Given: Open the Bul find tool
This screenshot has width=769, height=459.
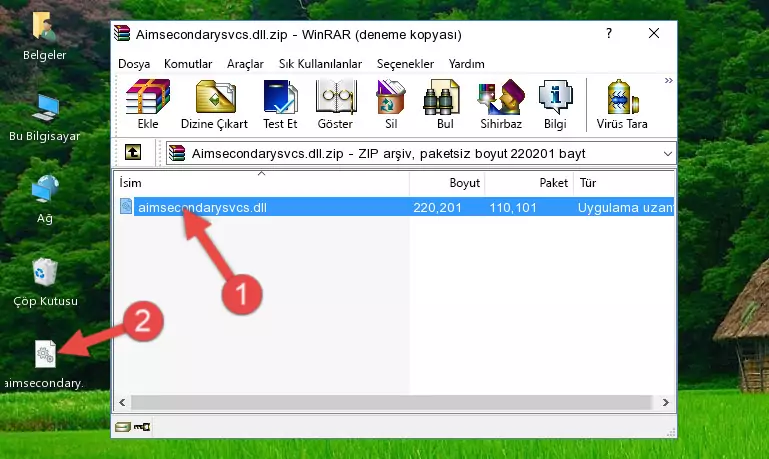Looking at the screenshot, I should [444, 104].
